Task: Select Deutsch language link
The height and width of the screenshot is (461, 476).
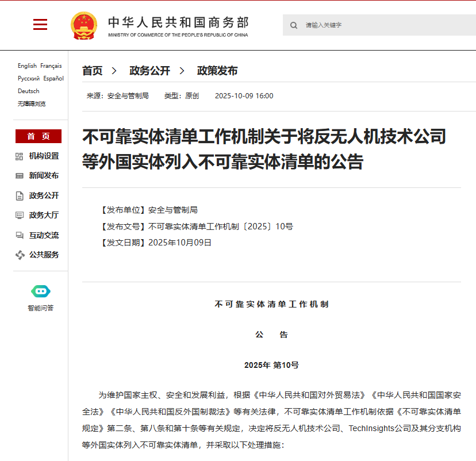Action: coord(29,91)
